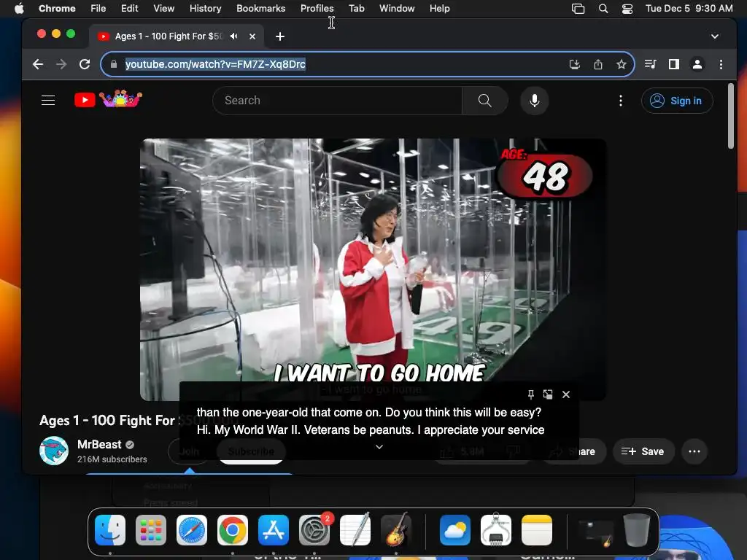This screenshot has height=560, width=747.
Task: Close the Ages 1 - 100 tab
Action: pyautogui.click(x=252, y=36)
